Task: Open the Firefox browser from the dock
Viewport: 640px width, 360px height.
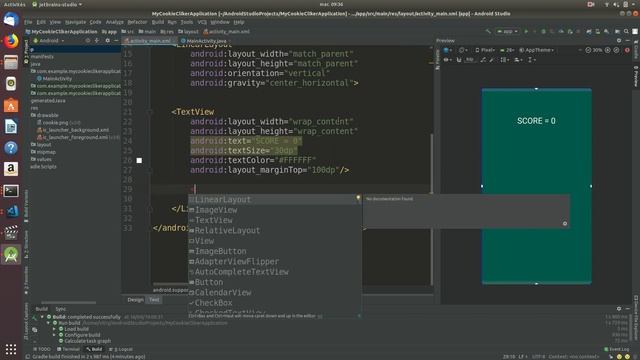Action: [11, 41]
